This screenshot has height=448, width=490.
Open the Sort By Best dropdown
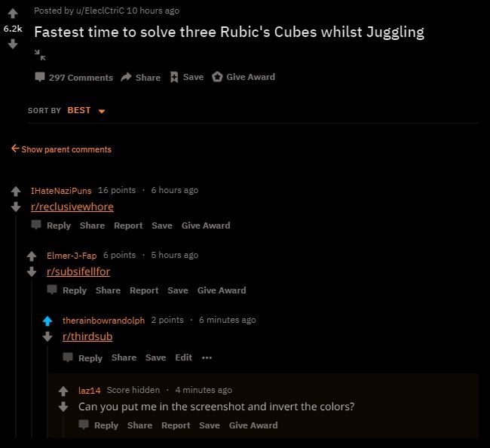(x=83, y=111)
